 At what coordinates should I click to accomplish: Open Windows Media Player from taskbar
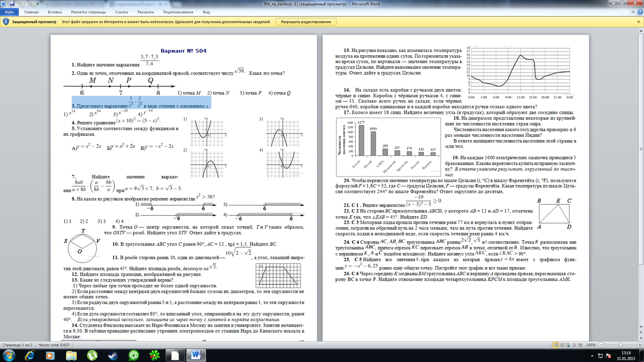click(52, 355)
